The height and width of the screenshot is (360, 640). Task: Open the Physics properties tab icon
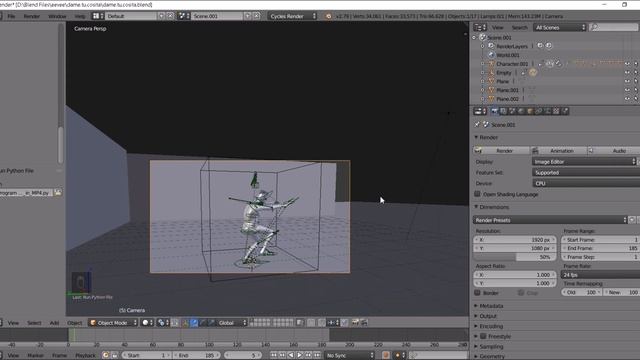(565, 111)
